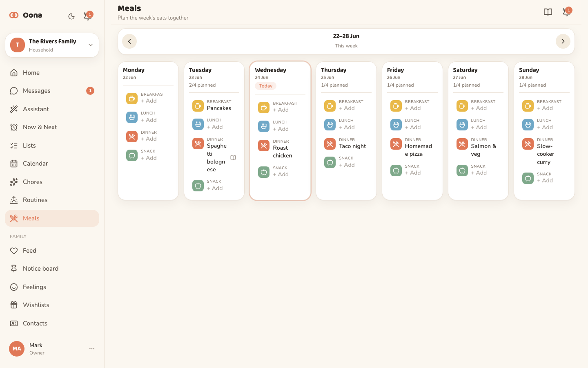Image resolution: width=588 pixels, height=368 pixels.
Task: Click Wednesday's lunch bowl icon
Action: (x=264, y=126)
